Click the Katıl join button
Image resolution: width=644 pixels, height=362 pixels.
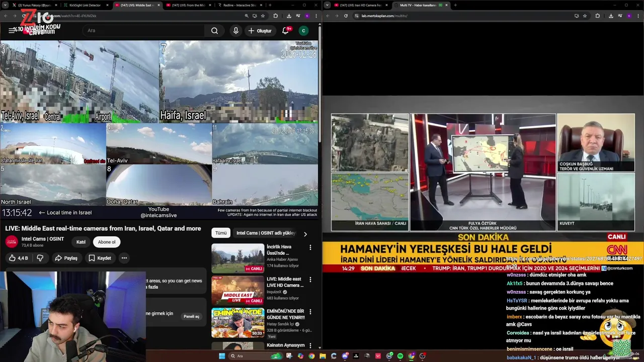(81, 242)
